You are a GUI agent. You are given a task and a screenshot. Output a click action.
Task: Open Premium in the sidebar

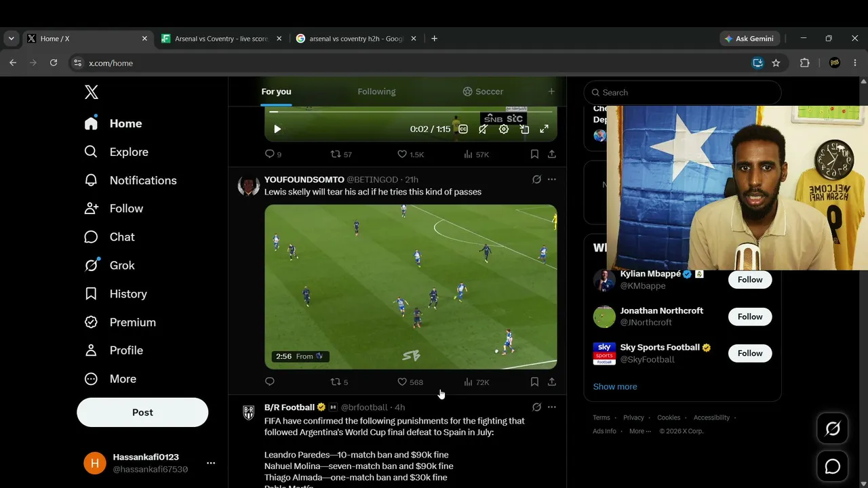[x=119, y=323]
